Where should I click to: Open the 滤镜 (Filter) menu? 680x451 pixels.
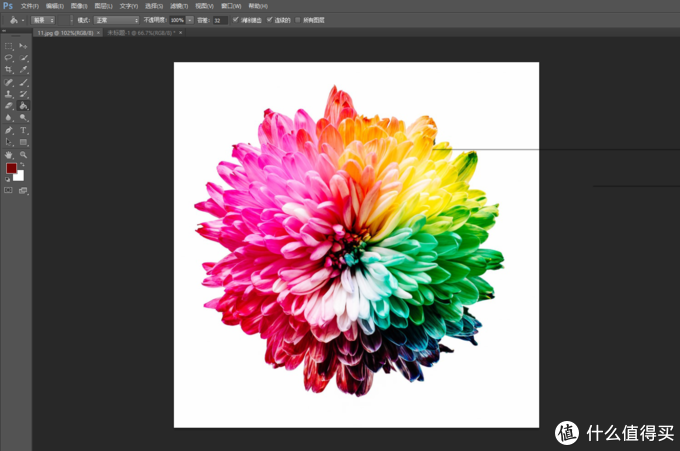[179, 6]
